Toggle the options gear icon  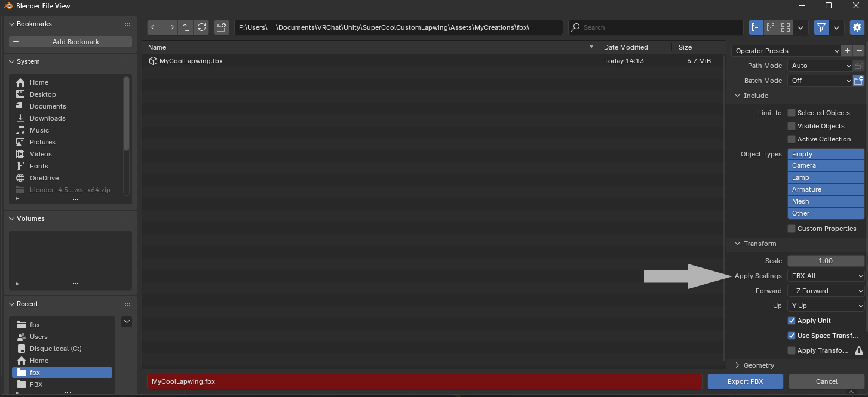click(x=857, y=27)
